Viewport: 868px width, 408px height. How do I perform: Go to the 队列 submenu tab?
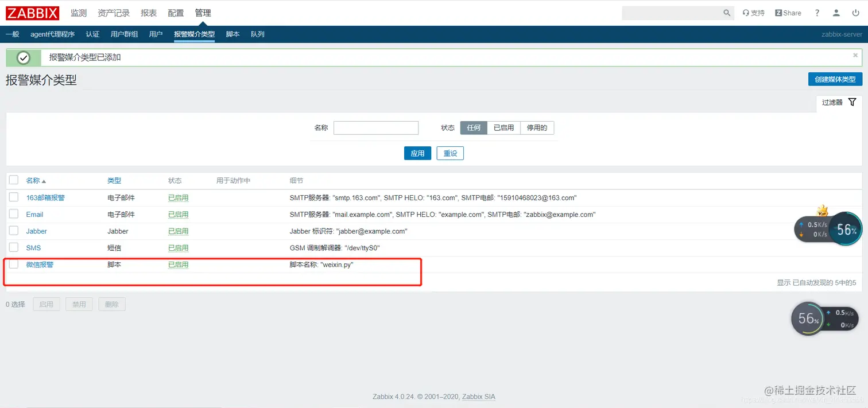[x=258, y=34]
